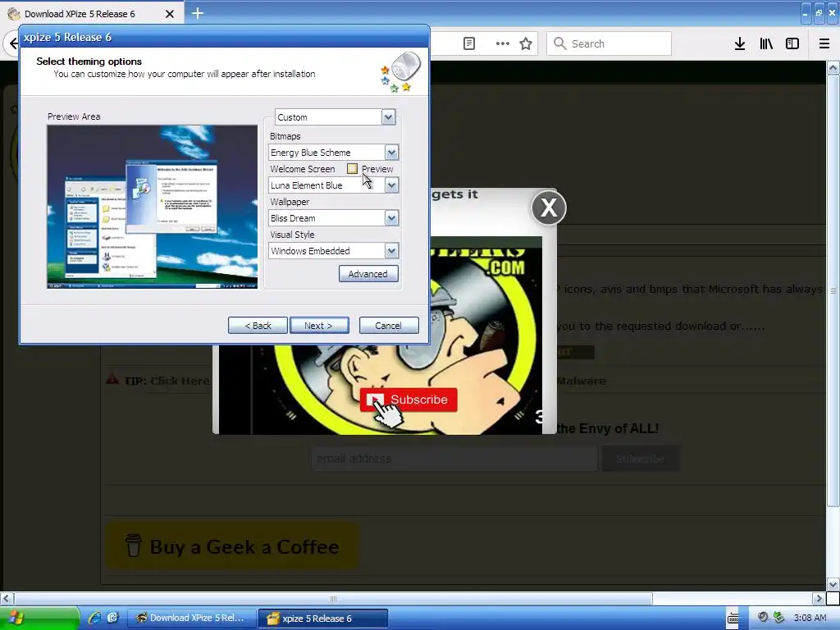840x630 pixels.
Task: Minimize the browser window
Action: pos(806,13)
